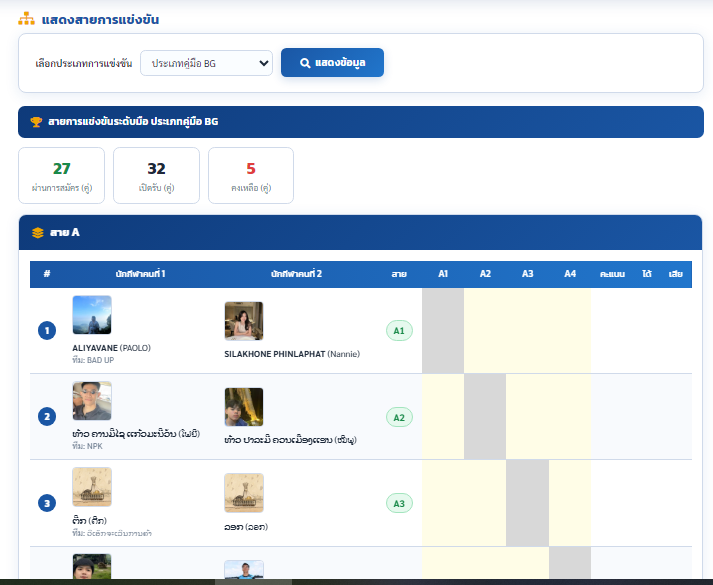Click the A4 column header
The image size is (713, 585).
(x=570, y=274)
